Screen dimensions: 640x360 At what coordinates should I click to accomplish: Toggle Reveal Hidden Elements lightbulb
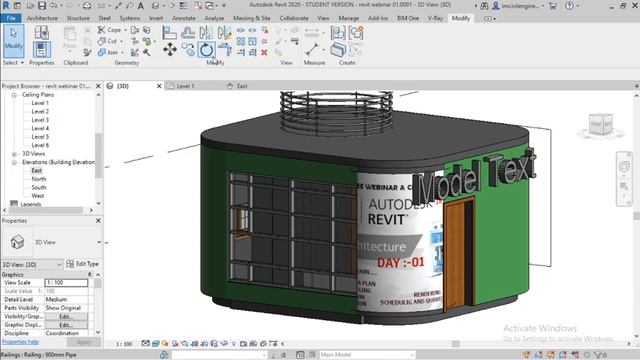pyautogui.click(x=234, y=344)
